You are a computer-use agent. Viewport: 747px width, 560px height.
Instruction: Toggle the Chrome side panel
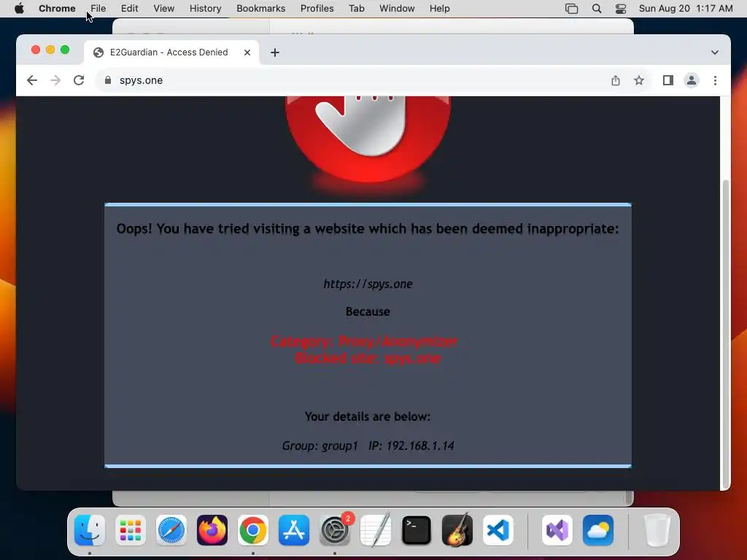click(668, 80)
